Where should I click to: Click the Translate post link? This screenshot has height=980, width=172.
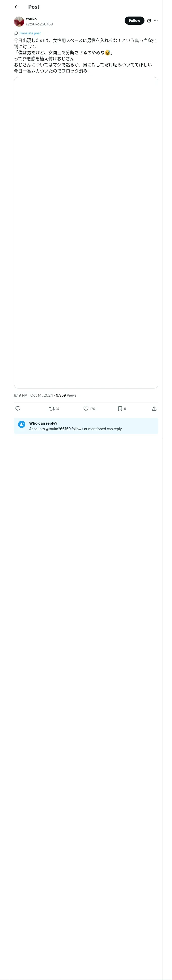coord(30,33)
